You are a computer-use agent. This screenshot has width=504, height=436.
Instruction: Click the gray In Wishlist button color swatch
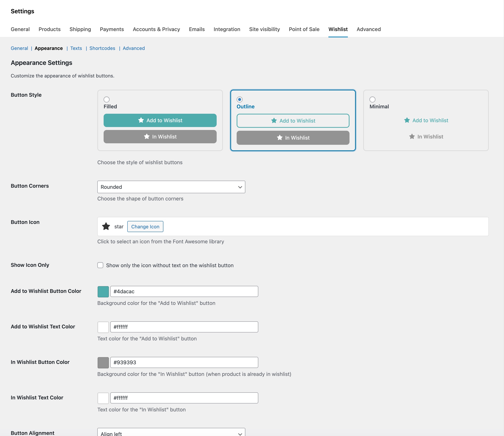tap(103, 362)
